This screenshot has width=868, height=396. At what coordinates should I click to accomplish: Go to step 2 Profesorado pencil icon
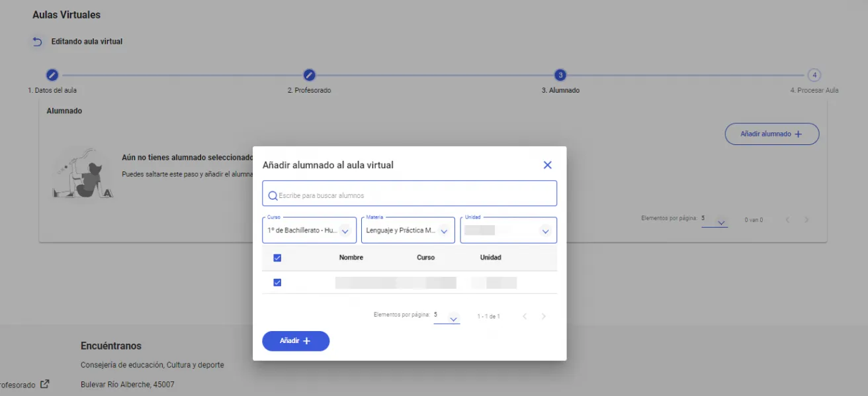point(309,75)
